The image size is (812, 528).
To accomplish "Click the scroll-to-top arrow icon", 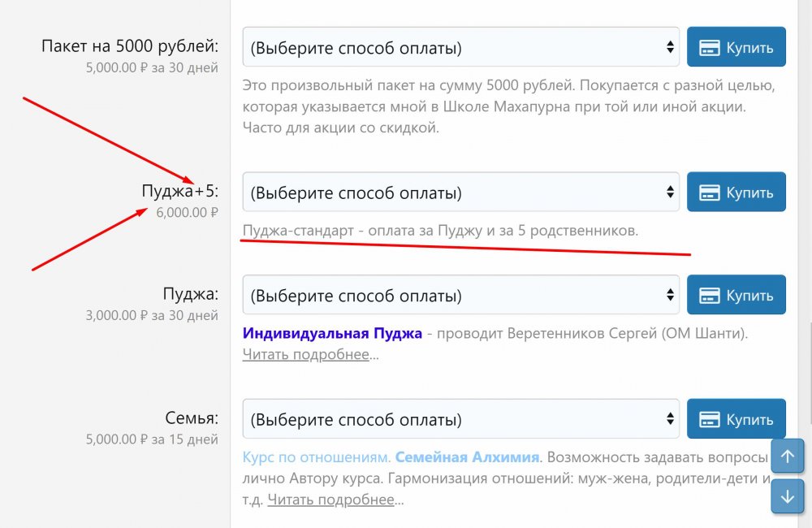I will 788,457.
